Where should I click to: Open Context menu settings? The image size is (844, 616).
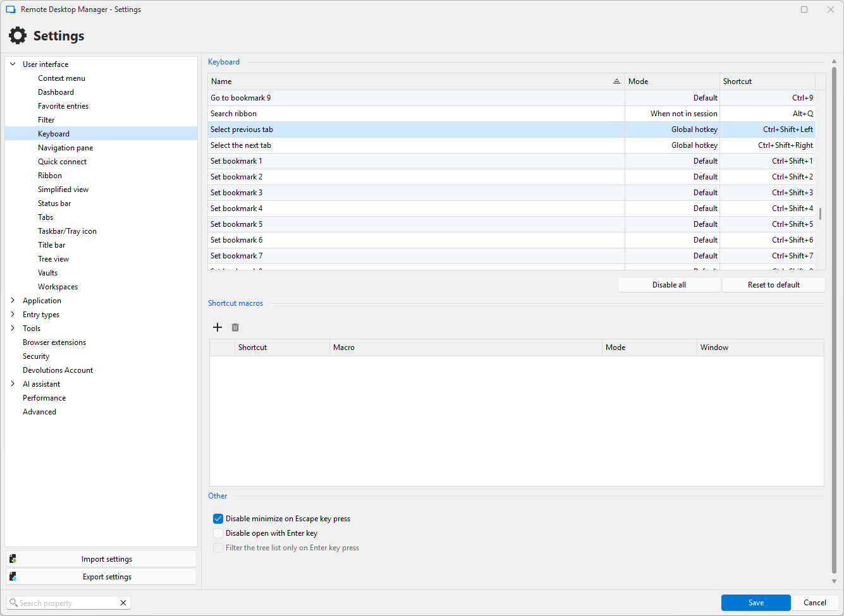tap(61, 78)
